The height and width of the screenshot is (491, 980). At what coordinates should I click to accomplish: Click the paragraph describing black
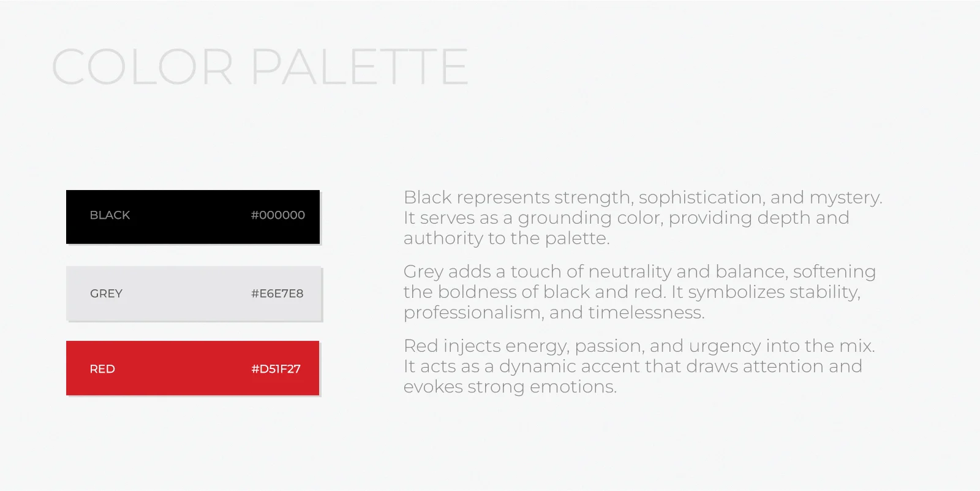click(x=643, y=218)
